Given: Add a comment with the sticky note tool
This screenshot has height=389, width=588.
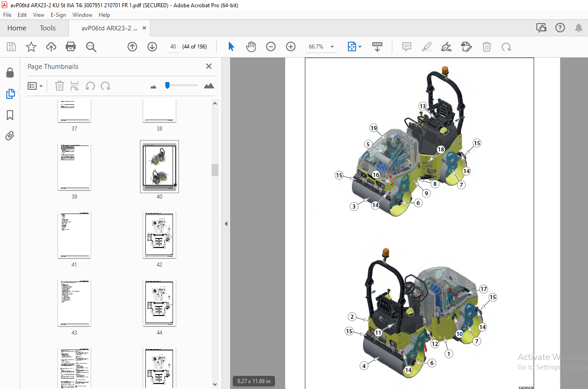Looking at the screenshot, I should click(407, 47).
